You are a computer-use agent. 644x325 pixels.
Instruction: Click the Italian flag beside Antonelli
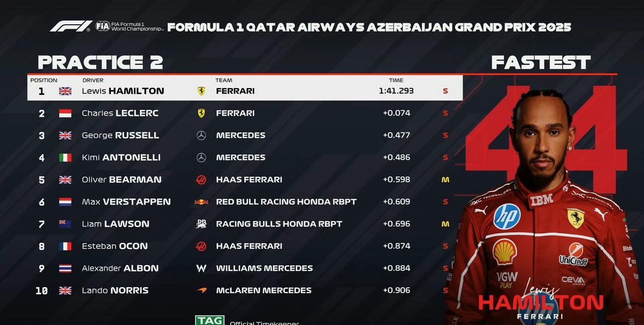tap(65, 158)
